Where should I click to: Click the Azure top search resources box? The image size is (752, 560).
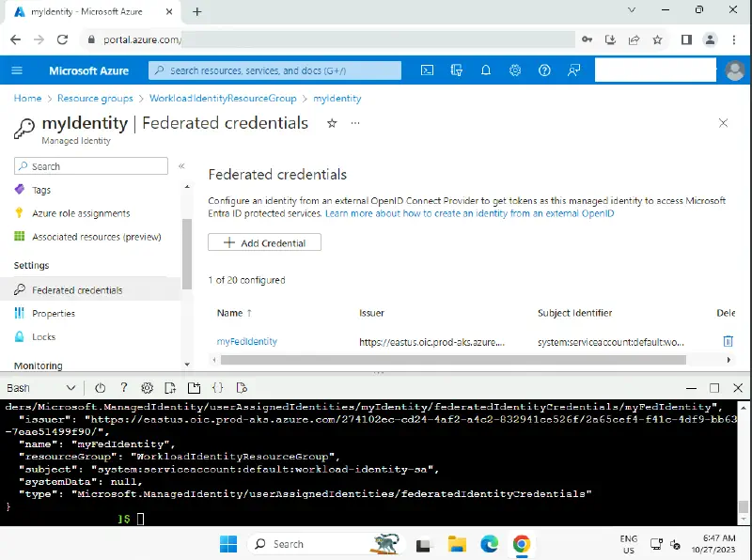click(274, 70)
